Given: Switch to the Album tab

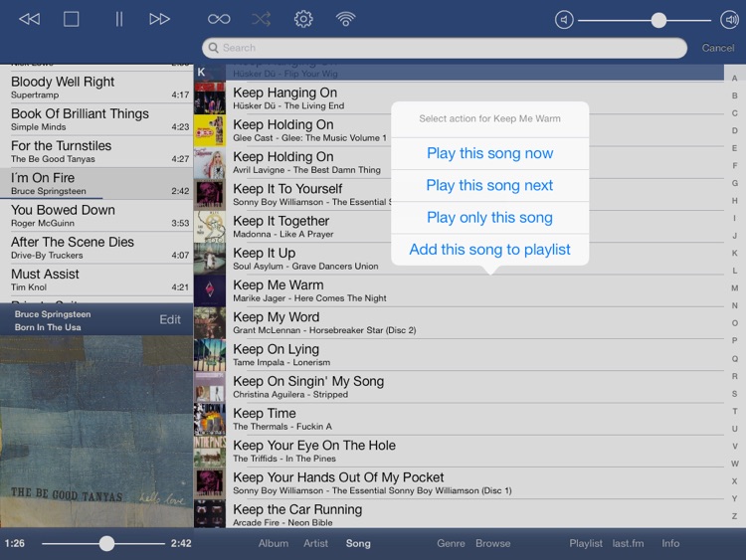Looking at the screenshot, I should [x=274, y=543].
